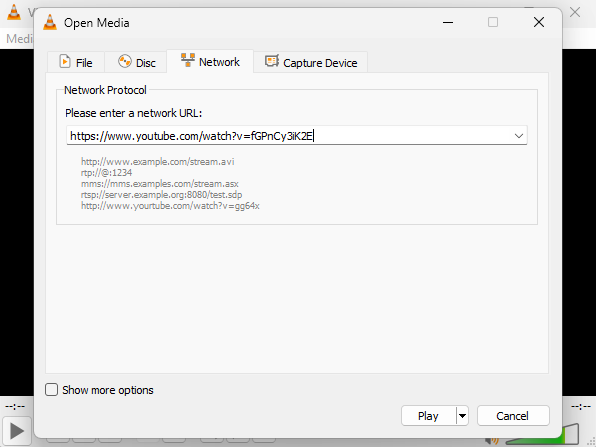Click the example text rtp://@:1234
The image size is (596, 447).
tap(106, 173)
